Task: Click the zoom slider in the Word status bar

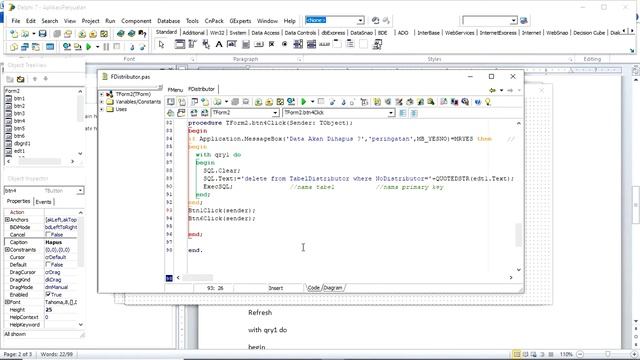Action: point(607,354)
